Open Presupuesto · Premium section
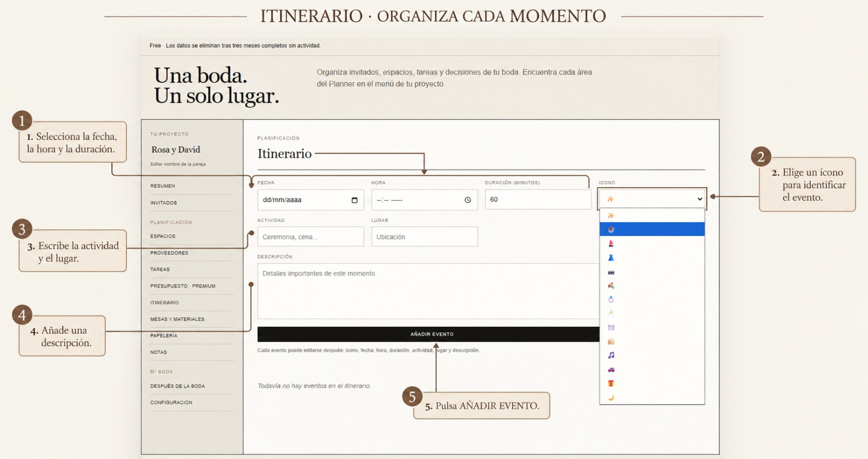This screenshot has width=868, height=459. coord(183,286)
